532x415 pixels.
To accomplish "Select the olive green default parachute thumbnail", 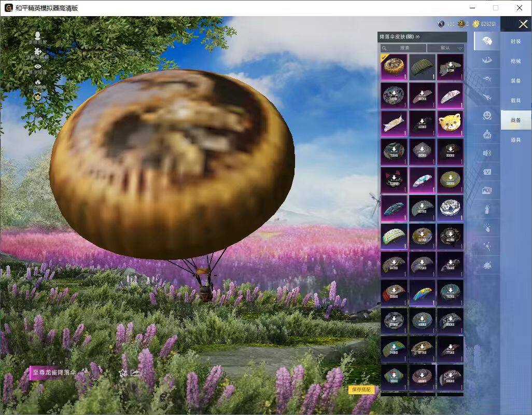I will tap(422, 67).
